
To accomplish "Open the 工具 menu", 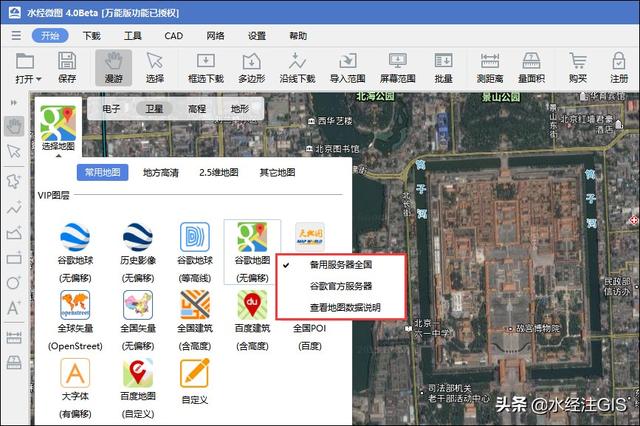I will [133, 36].
